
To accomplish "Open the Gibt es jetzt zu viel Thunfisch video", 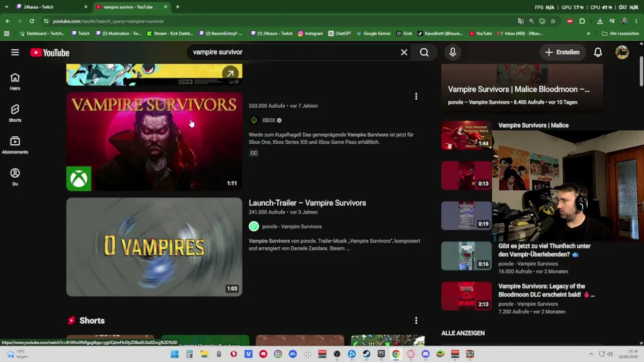I will pos(544,250).
